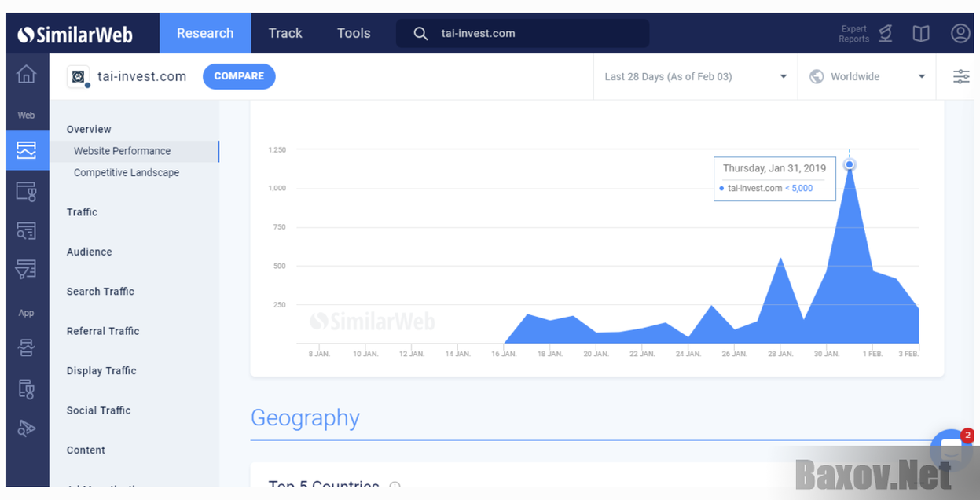Viewport: 980px width, 500px height.
Task: Open the book guide icon
Action: pyautogui.click(x=921, y=33)
